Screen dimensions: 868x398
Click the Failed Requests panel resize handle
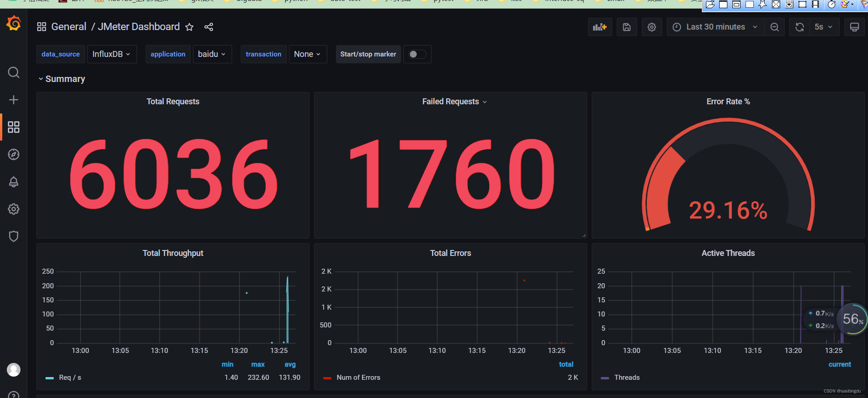click(x=584, y=235)
